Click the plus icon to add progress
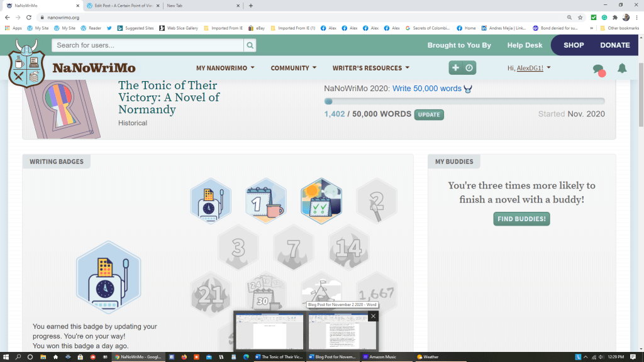Image resolution: width=644 pixels, height=362 pixels. 455,68
